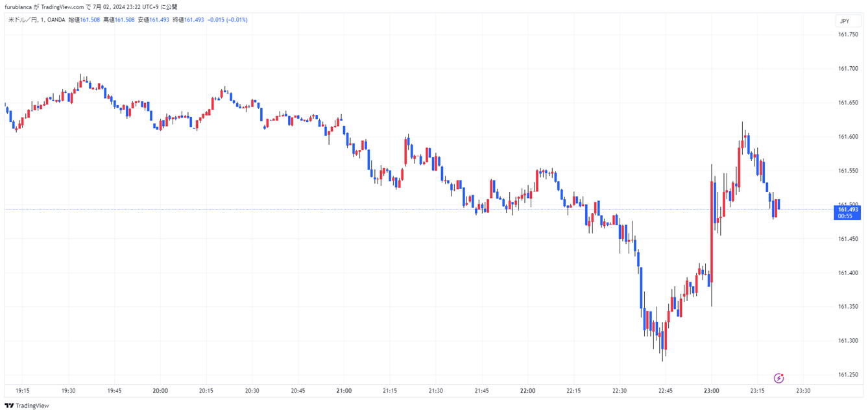Click the 終値 161.493 close value
This screenshot has height=414, width=868.
(193, 19)
